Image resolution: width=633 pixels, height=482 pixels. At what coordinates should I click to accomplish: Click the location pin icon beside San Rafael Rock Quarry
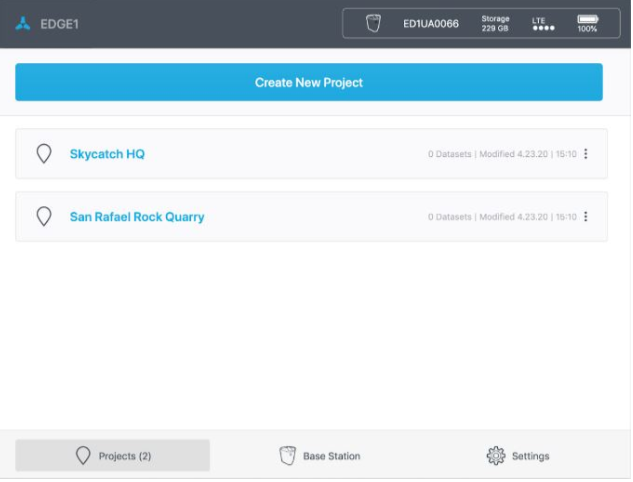(x=44, y=216)
